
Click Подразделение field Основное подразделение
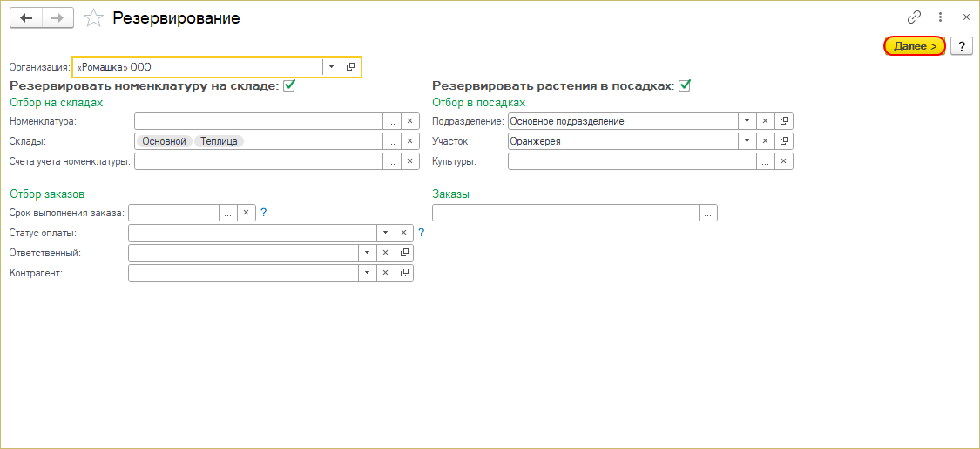tap(623, 121)
